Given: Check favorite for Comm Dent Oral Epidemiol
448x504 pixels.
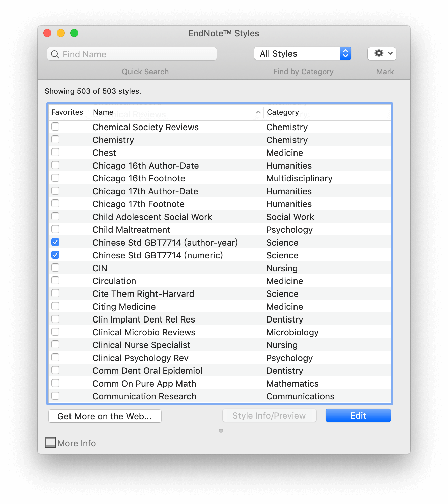Looking at the screenshot, I should [x=55, y=370].
